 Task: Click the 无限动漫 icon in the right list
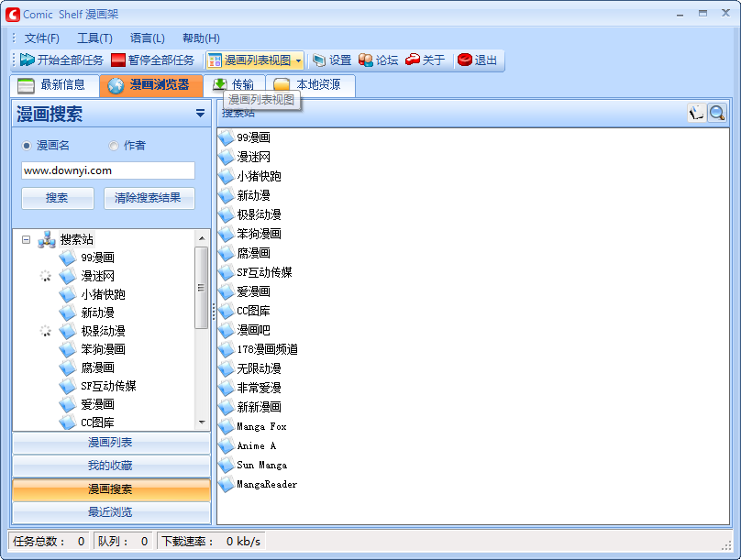tap(227, 368)
